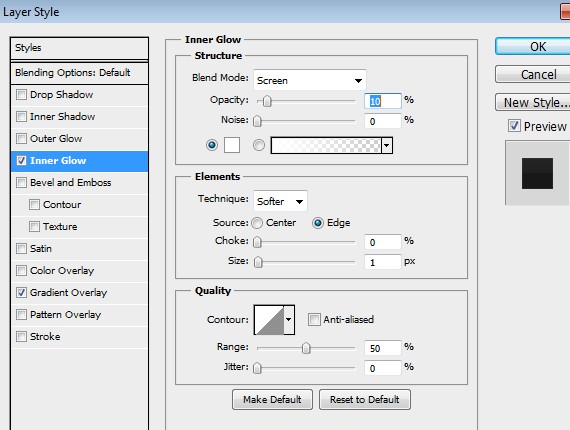Uncheck the Gradient Overlay checkbox

pyautogui.click(x=21, y=293)
